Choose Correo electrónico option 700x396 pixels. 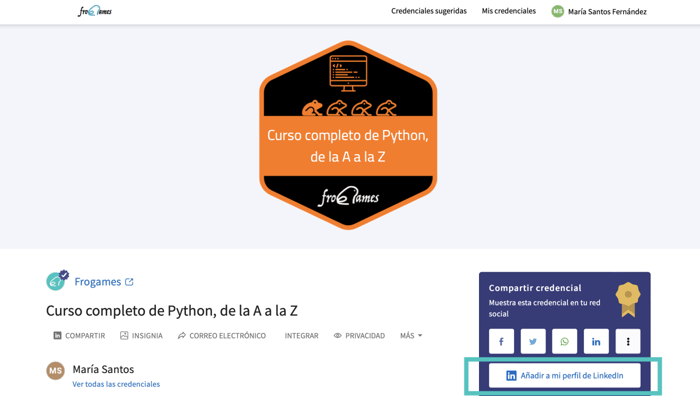point(221,335)
